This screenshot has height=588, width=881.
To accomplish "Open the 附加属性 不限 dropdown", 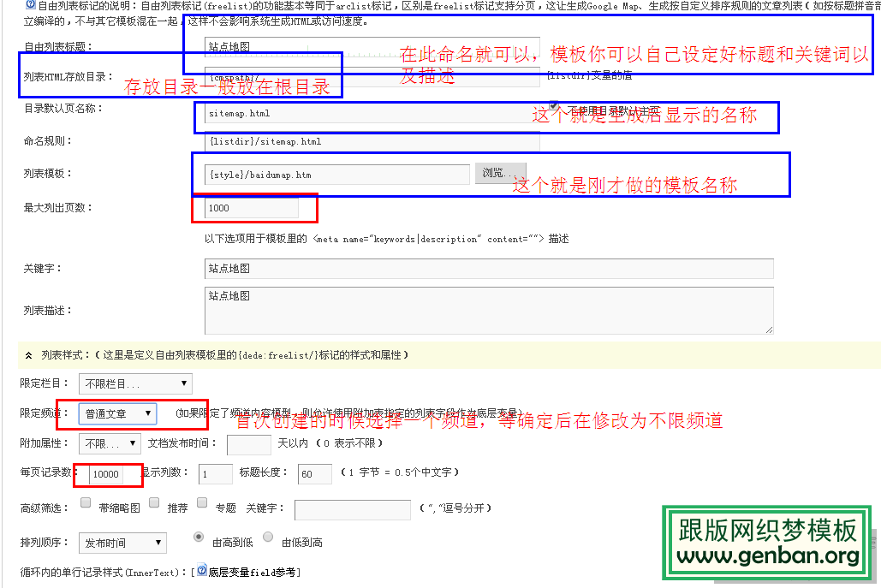I will pyautogui.click(x=110, y=443).
